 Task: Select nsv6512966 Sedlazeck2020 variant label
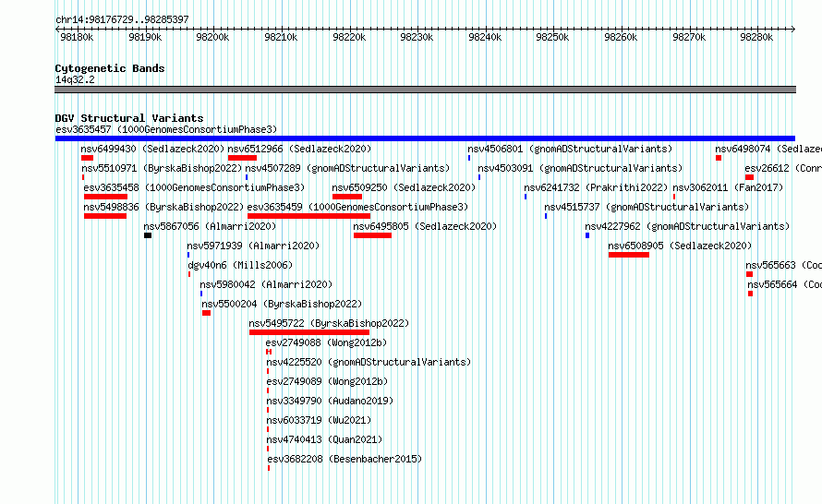click(x=299, y=149)
